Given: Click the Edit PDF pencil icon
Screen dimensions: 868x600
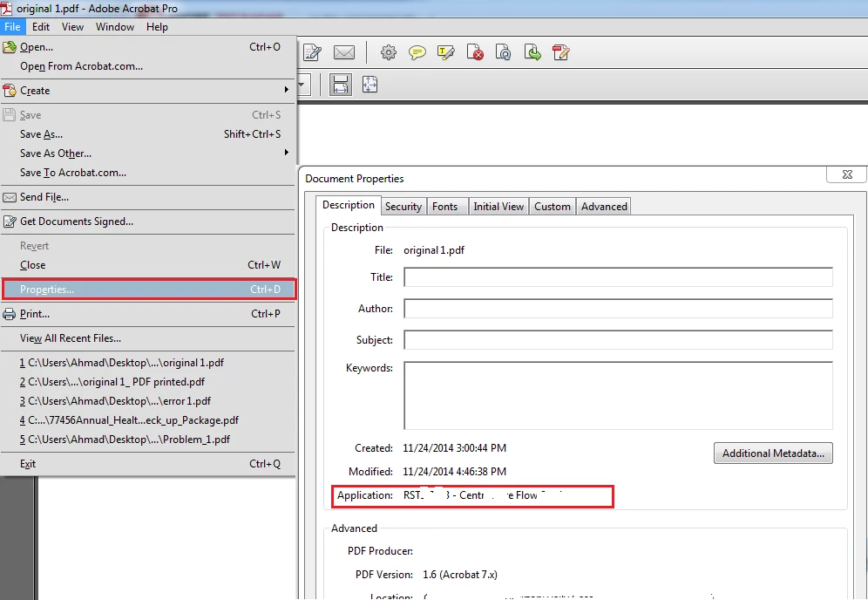Looking at the screenshot, I should (x=560, y=52).
